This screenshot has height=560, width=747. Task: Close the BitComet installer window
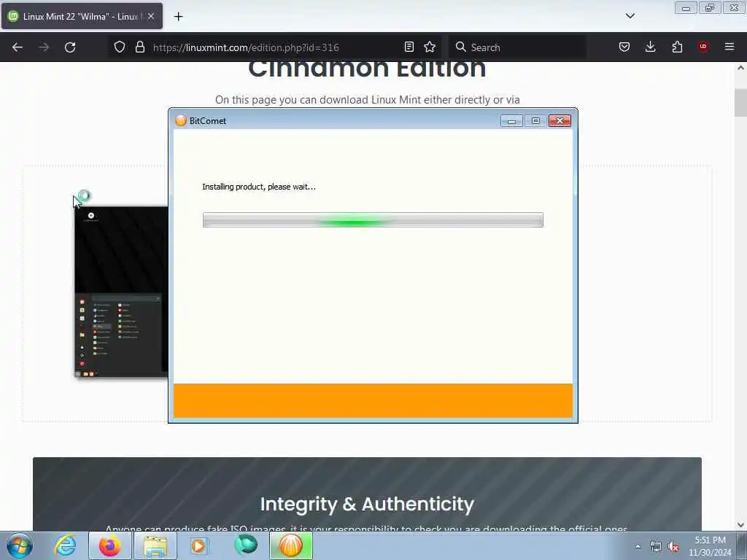tap(560, 121)
